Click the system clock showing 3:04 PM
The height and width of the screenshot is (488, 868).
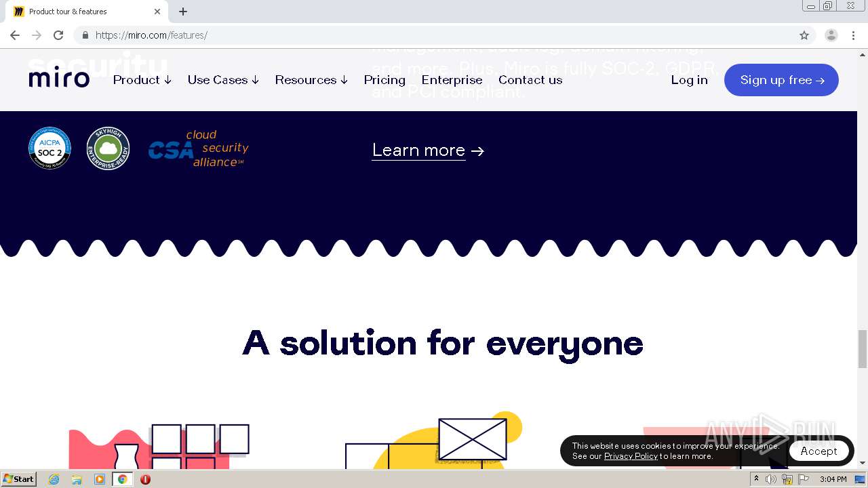pos(833,479)
